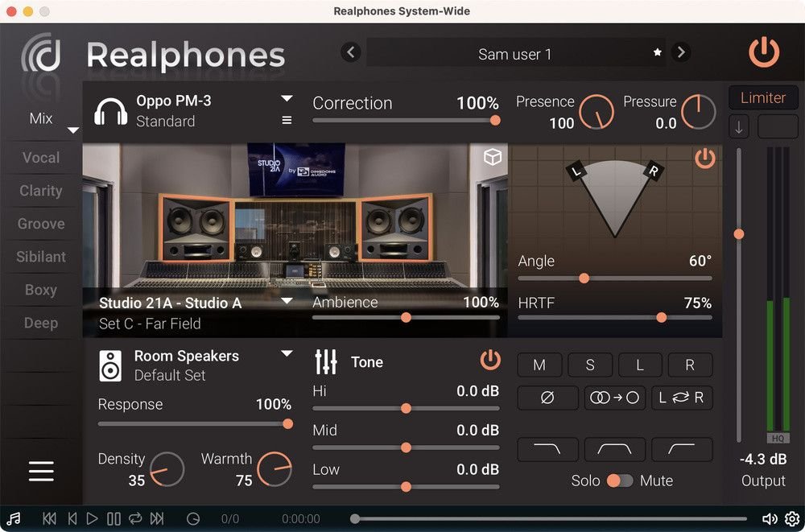The image size is (805, 532).
Task: Toggle the stereo-to-mono sum button
Action: (614, 398)
